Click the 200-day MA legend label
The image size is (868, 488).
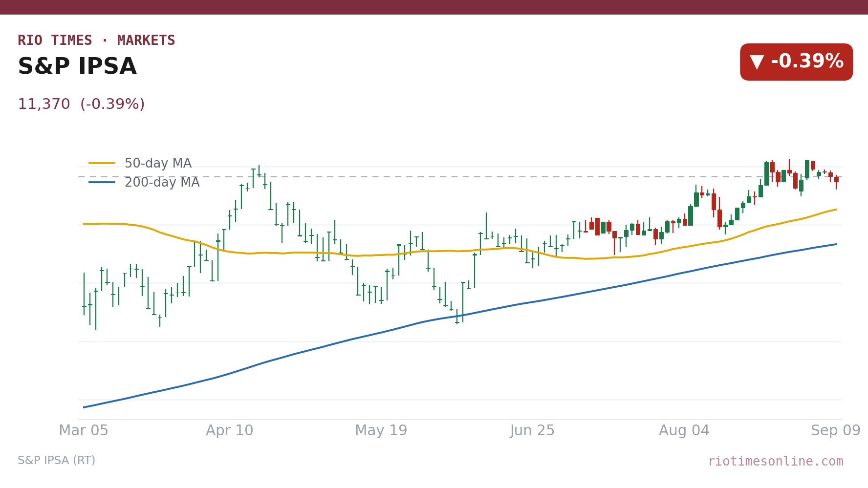[162, 183]
